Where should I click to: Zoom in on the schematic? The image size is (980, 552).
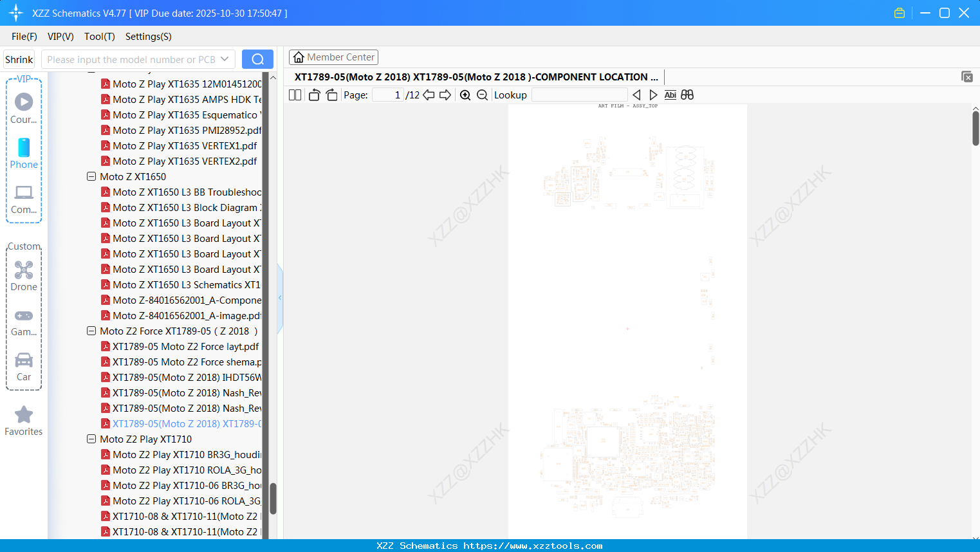(465, 95)
